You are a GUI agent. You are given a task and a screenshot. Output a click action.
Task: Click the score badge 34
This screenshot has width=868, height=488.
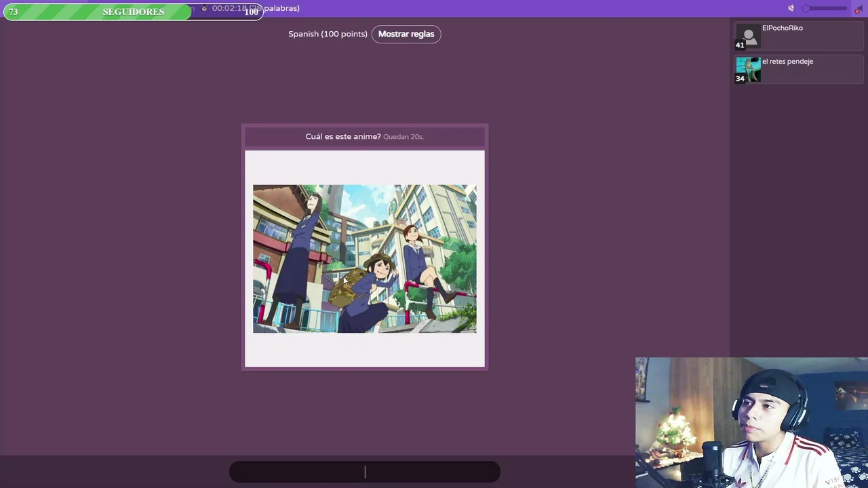point(740,79)
